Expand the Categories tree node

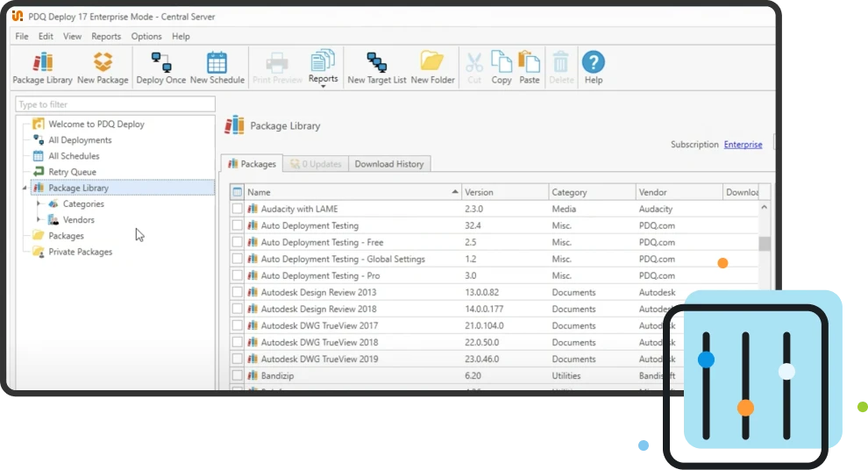pyautogui.click(x=39, y=203)
